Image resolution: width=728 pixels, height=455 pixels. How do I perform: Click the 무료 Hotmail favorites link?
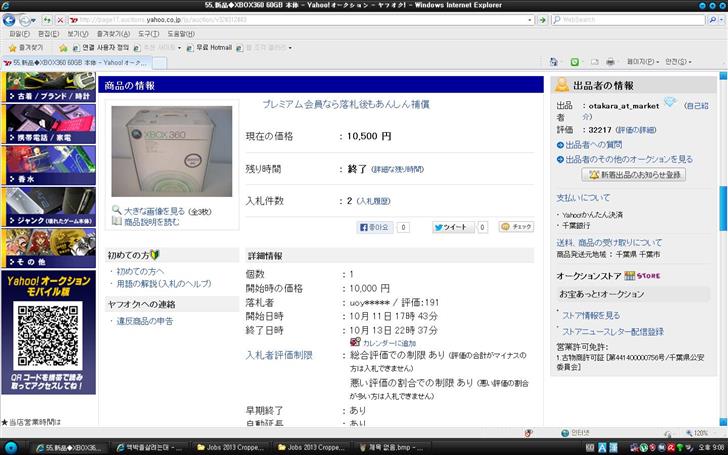coord(209,48)
